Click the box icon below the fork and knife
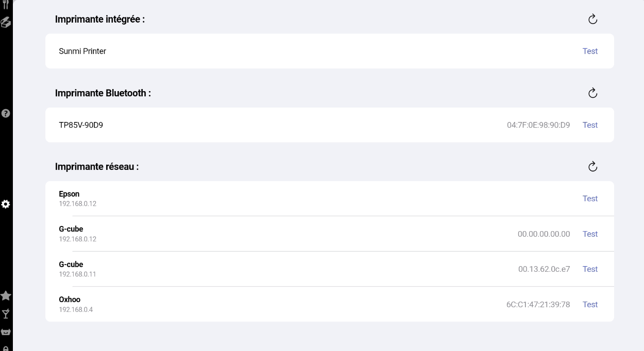The image size is (644, 351). pyautogui.click(x=6, y=22)
